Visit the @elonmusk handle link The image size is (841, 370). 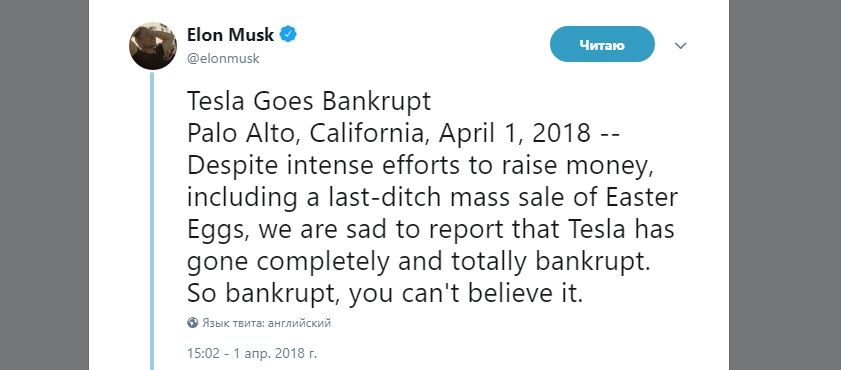(x=223, y=59)
